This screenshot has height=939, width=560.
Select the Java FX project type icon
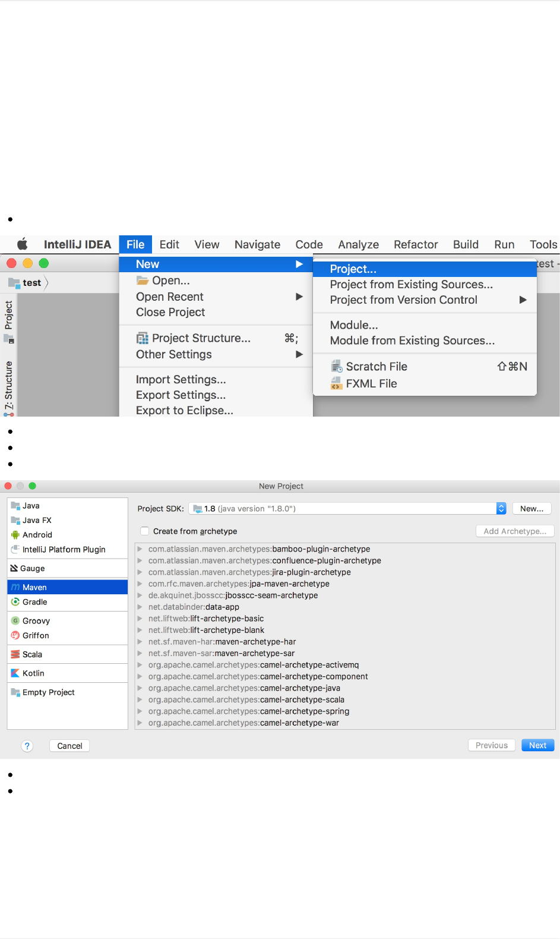15,520
